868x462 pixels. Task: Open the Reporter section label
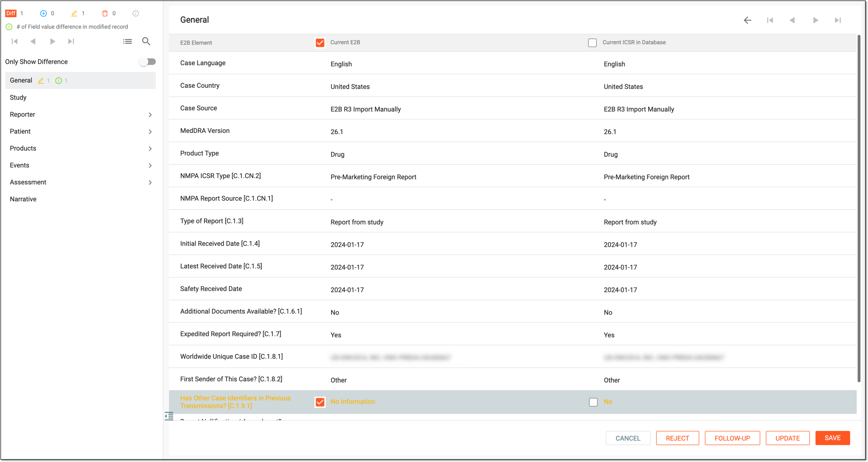(x=23, y=115)
